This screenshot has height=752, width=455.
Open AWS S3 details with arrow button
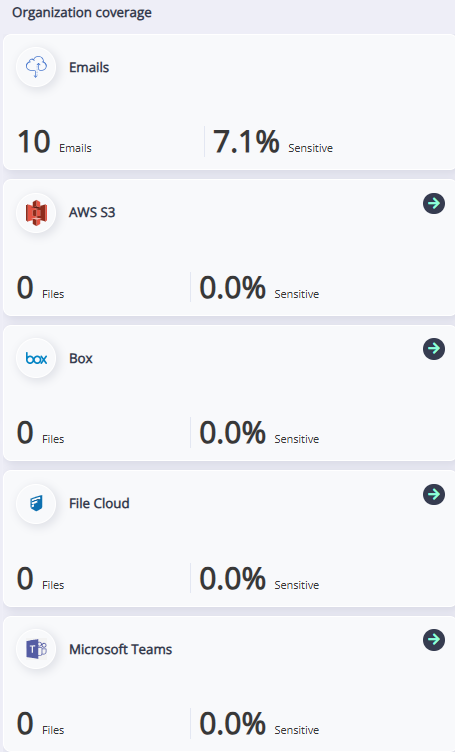tap(434, 203)
